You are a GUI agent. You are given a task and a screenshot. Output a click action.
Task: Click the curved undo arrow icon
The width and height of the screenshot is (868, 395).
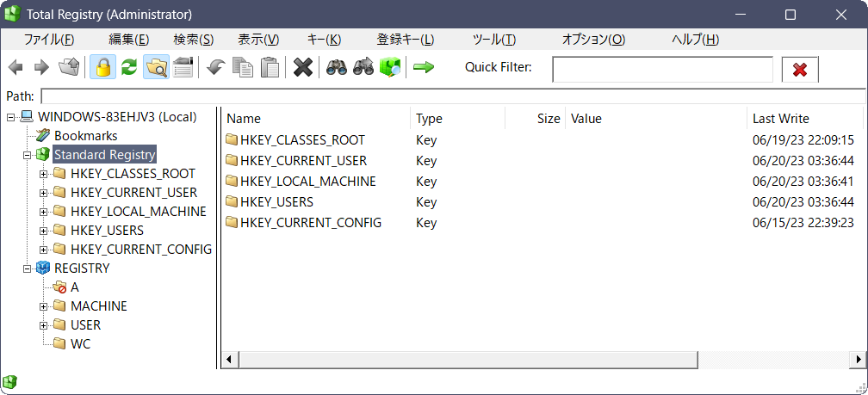(x=215, y=67)
